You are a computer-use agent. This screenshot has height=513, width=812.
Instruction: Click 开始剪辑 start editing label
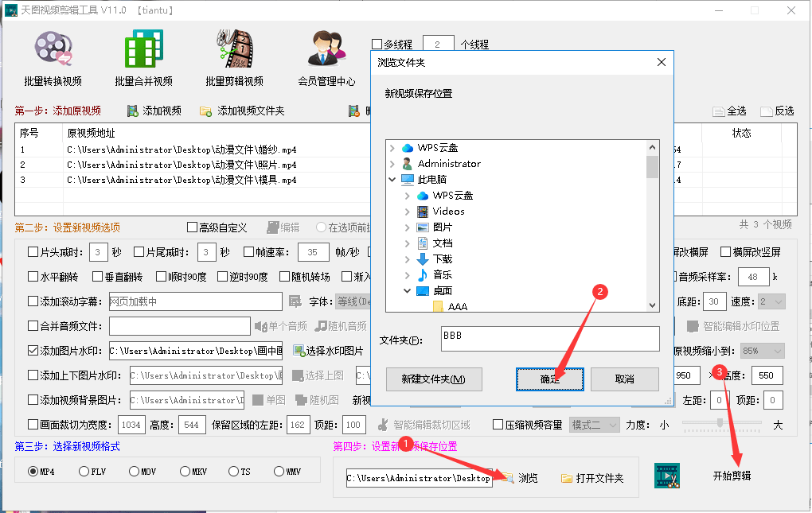pyautogui.click(x=732, y=476)
